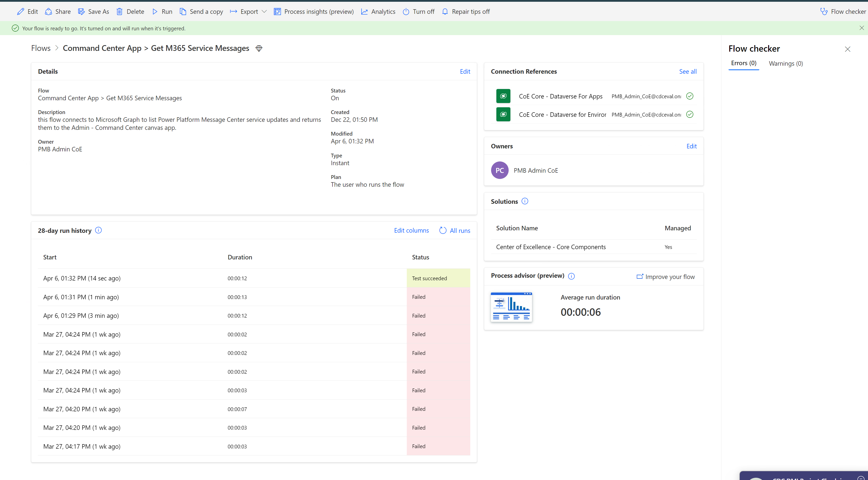Viewport: 868px width, 480px height.
Task: Expand the Export menu
Action: [x=248, y=11]
